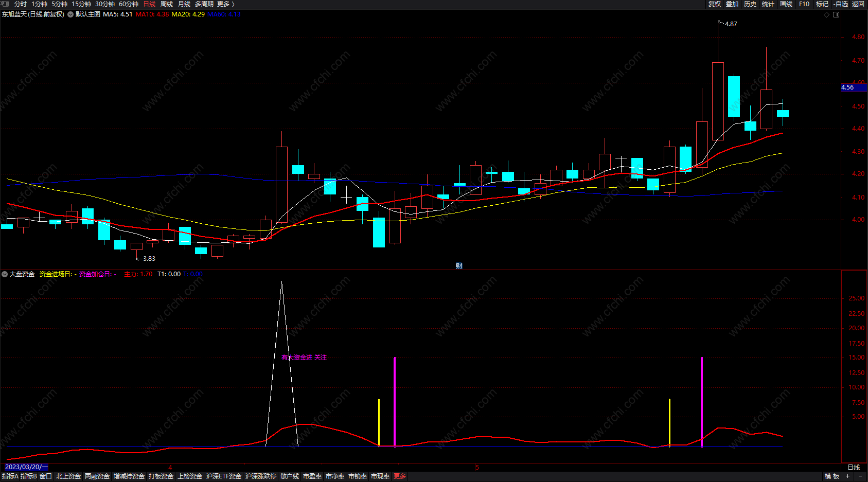
Task: Switch indicator to 市现率
Action: (380, 476)
